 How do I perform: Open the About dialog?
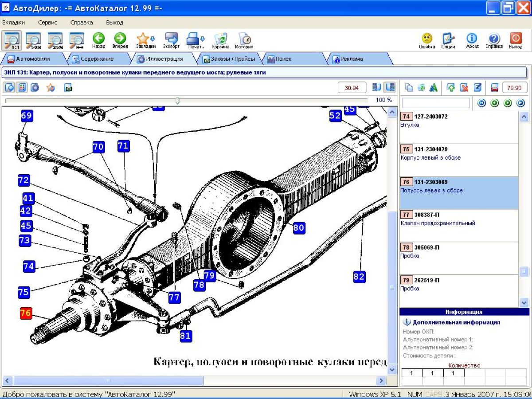point(472,41)
